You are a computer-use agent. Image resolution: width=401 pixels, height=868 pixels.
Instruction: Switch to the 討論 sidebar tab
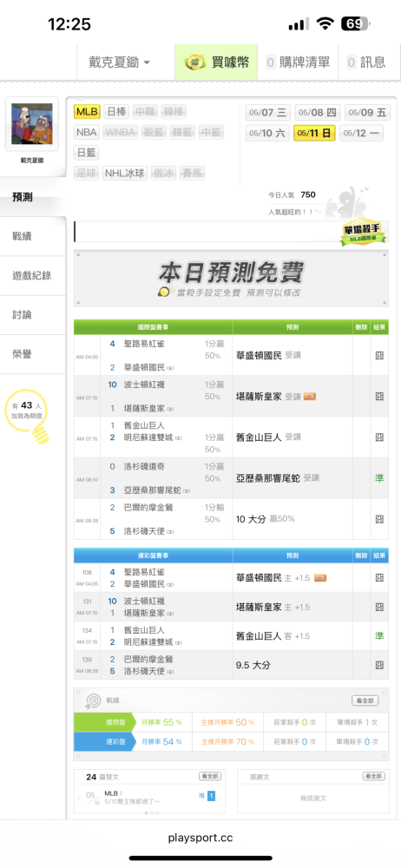[x=33, y=315]
